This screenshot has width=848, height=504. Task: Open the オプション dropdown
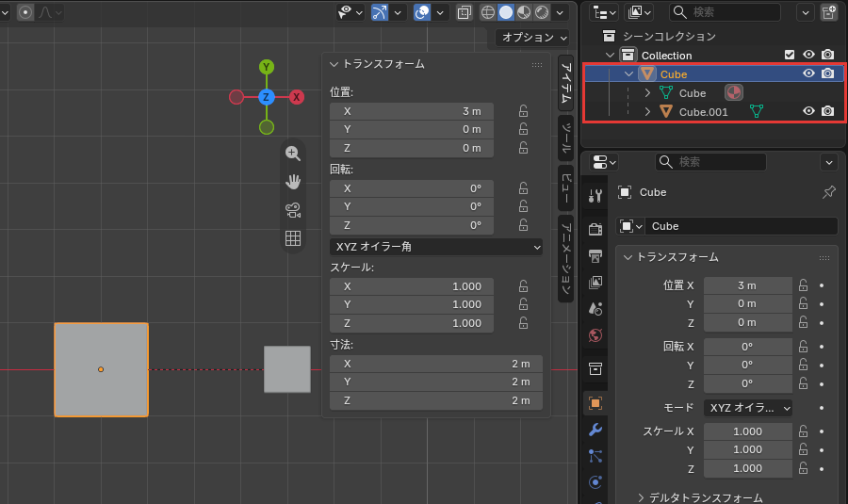pyautogui.click(x=532, y=38)
